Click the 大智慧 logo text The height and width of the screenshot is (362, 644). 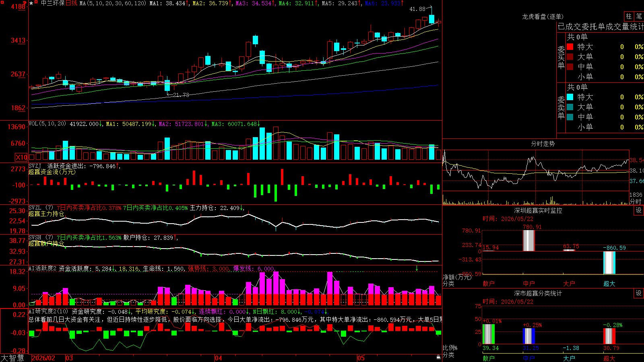coord(12,358)
